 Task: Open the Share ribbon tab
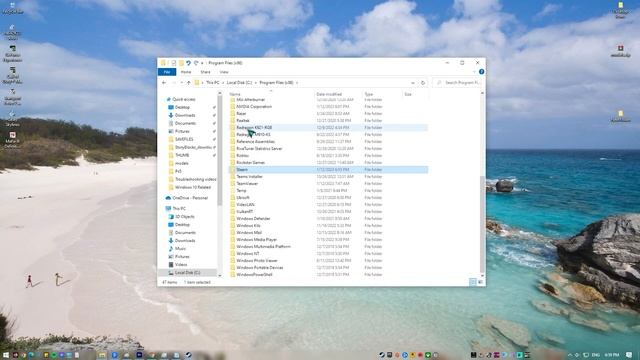205,72
